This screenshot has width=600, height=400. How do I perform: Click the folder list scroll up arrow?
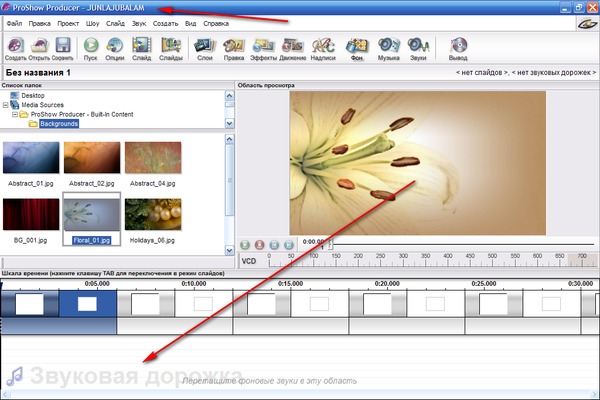229,96
